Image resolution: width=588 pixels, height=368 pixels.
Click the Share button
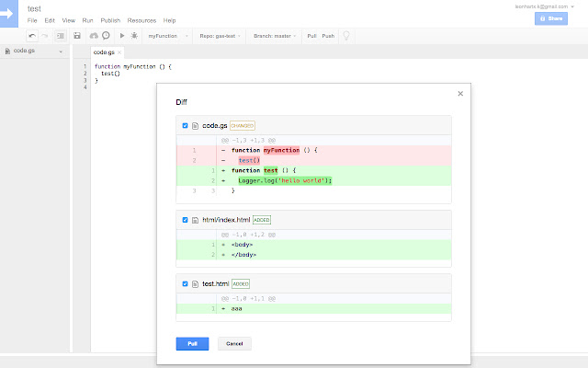pos(552,18)
